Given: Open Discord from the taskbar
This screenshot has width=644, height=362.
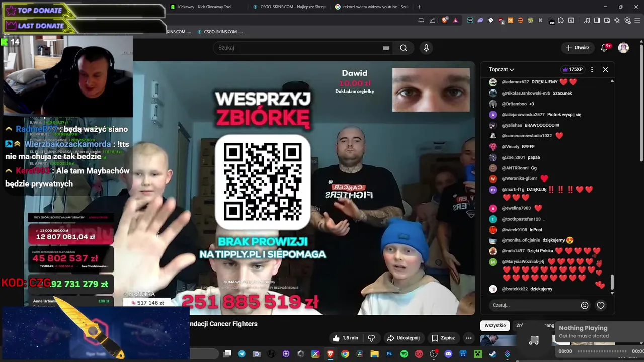Looking at the screenshot, I should pyautogui.click(x=448, y=354).
